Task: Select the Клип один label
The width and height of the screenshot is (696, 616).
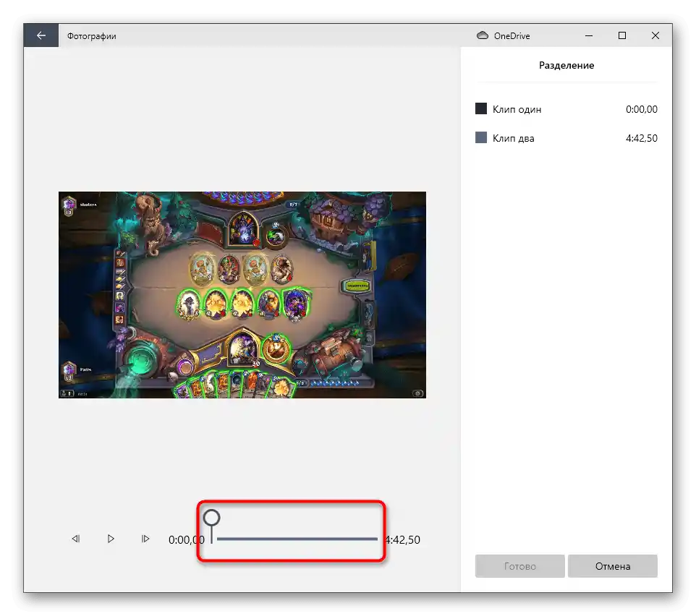Action: click(517, 110)
